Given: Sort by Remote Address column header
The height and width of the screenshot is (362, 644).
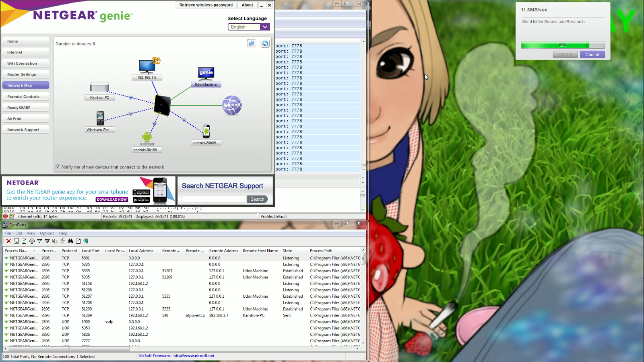Looking at the screenshot, I should coord(224,251).
